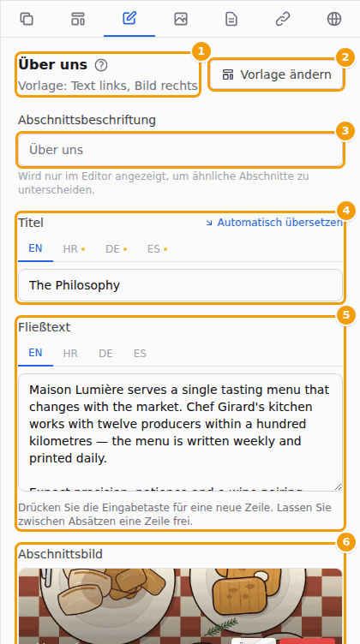Open the pages copy icon tab
Image resolution: width=360 pixels, height=644 pixels.
tap(27, 19)
